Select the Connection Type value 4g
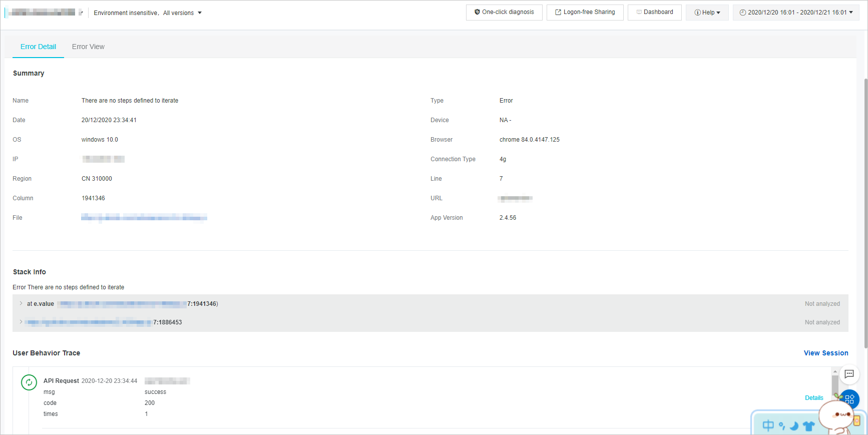This screenshot has height=435, width=868. click(503, 159)
